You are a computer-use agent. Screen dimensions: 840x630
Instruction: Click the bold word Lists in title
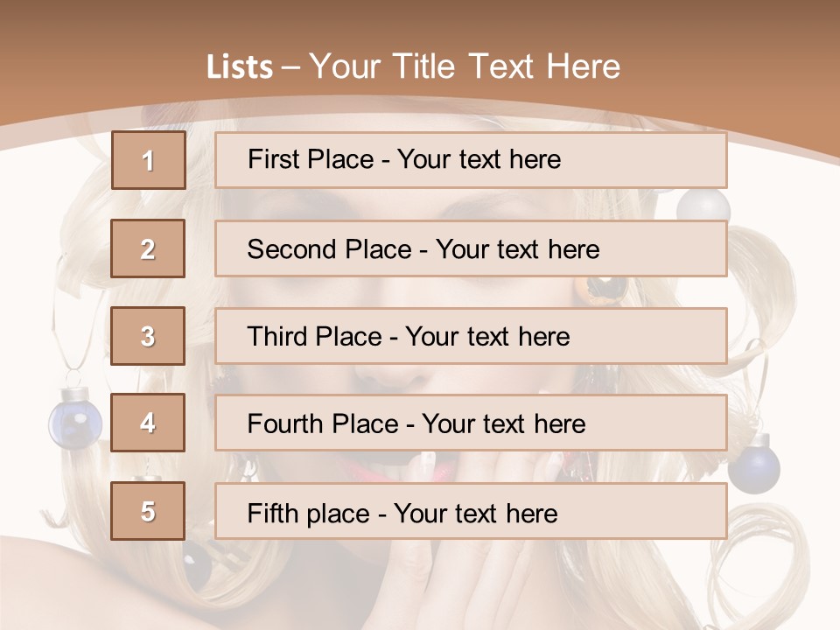(240, 66)
